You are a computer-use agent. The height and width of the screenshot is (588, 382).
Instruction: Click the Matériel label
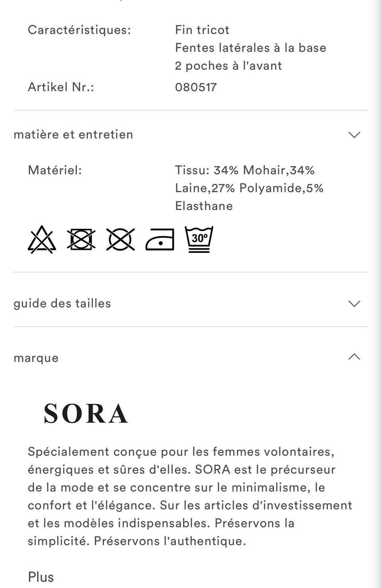click(x=55, y=171)
